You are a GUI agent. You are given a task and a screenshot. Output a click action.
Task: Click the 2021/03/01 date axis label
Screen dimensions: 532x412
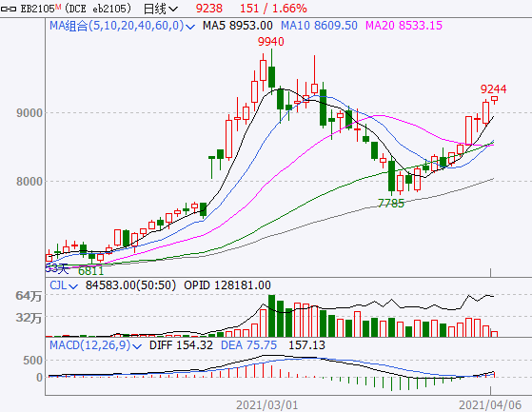point(267,405)
